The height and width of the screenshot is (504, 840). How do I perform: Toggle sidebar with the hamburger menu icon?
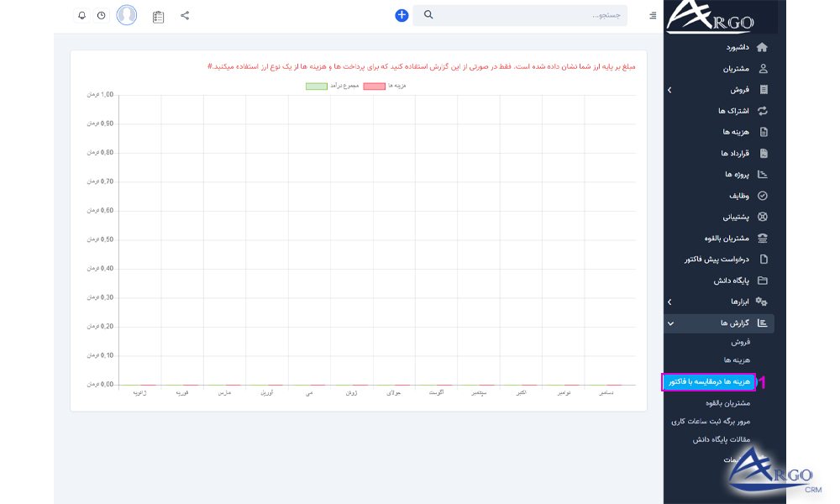[x=653, y=15]
